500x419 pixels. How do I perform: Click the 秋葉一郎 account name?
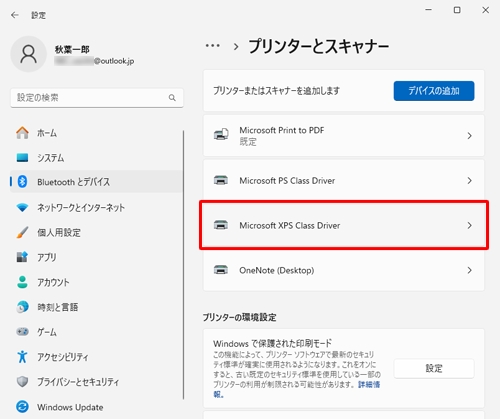point(72,50)
